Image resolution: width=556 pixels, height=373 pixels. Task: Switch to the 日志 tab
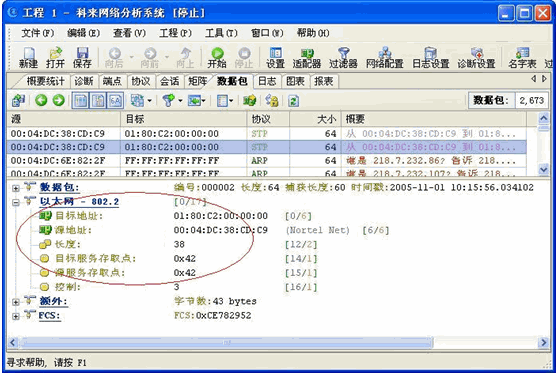point(267,81)
